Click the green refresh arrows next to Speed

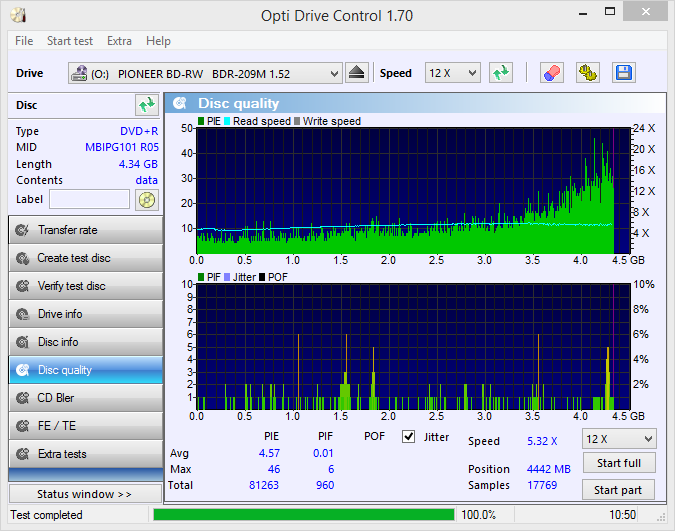[501, 73]
